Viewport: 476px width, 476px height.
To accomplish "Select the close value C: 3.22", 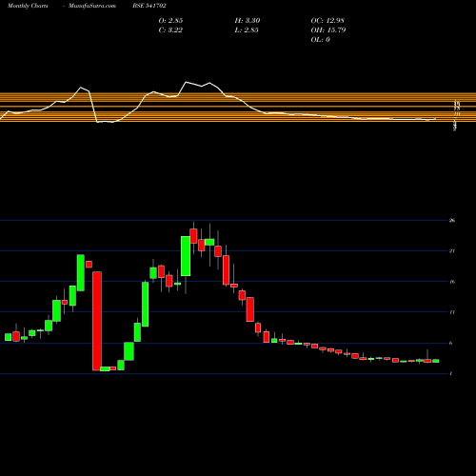I will coord(170,30).
